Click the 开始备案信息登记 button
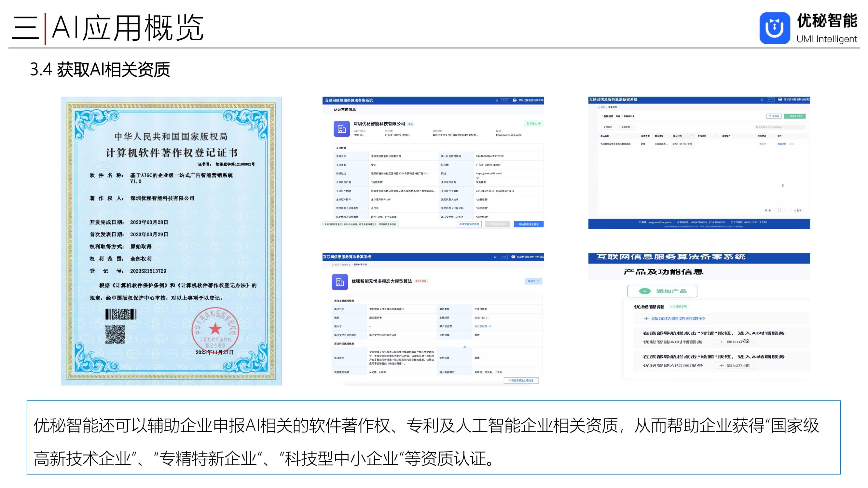 pos(528,224)
